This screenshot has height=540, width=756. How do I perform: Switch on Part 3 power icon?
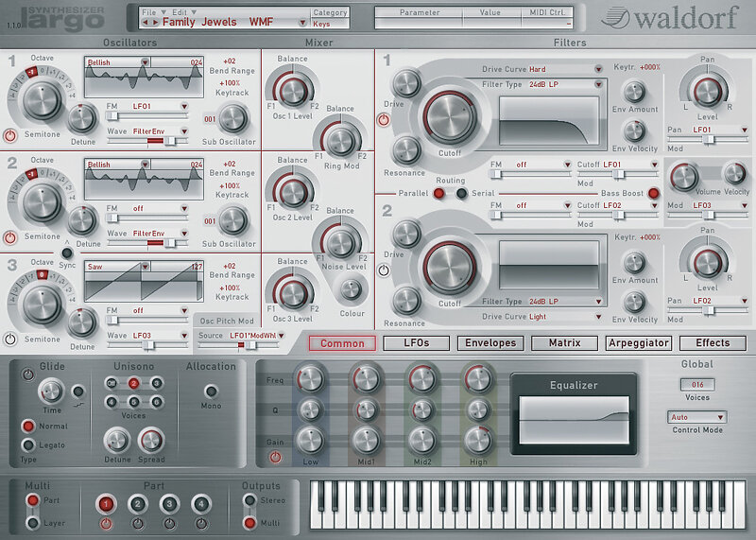coord(168,523)
